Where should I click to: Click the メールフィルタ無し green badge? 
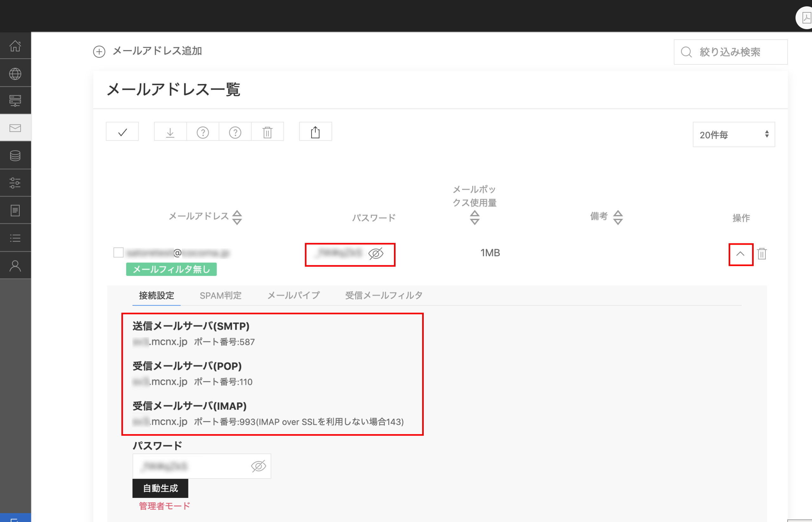[x=171, y=269]
